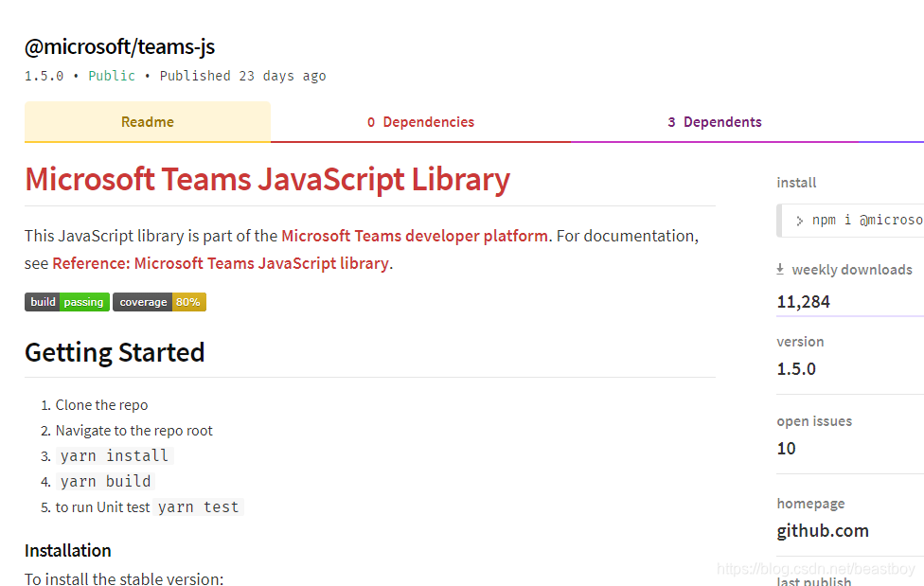Open the Readme tab

click(x=148, y=122)
